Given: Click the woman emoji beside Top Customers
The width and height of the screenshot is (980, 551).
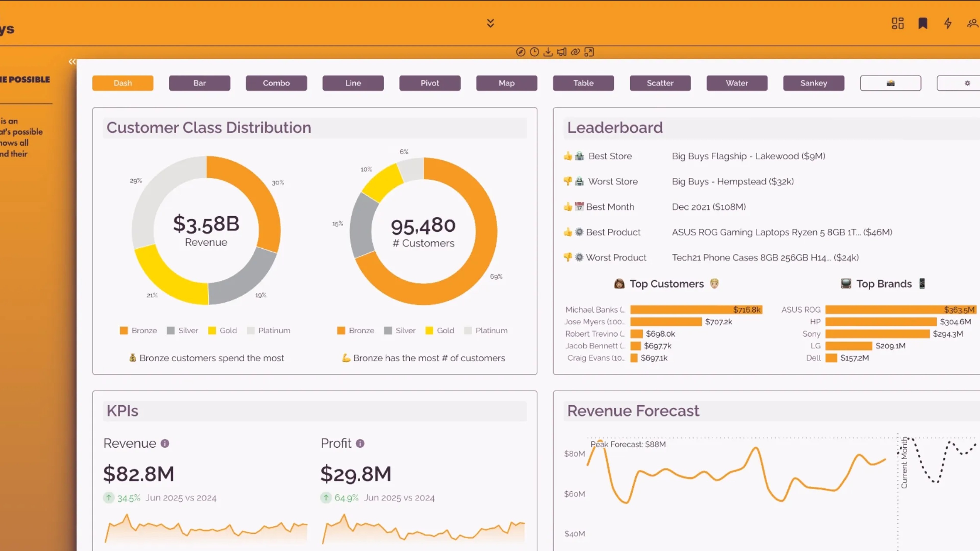Looking at the screenshot, I should 619,284.
